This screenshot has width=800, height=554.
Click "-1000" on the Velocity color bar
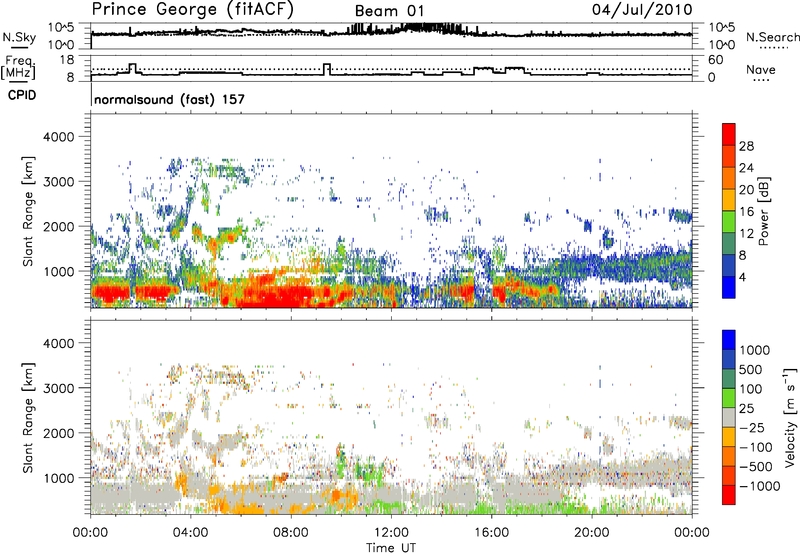[x=759, y=486]
